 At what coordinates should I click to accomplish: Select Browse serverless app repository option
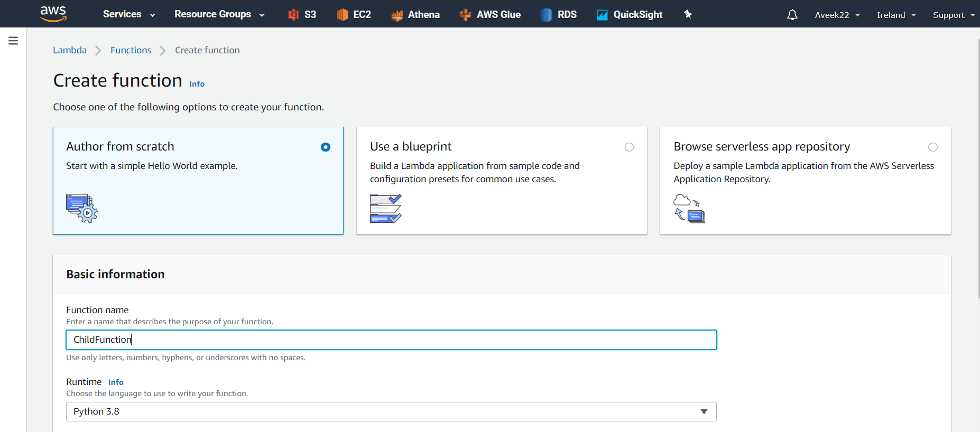click(933, 147)
